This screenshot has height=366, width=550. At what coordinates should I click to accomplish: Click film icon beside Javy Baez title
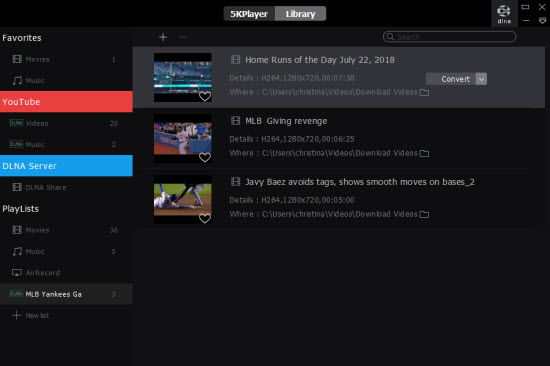235,182
